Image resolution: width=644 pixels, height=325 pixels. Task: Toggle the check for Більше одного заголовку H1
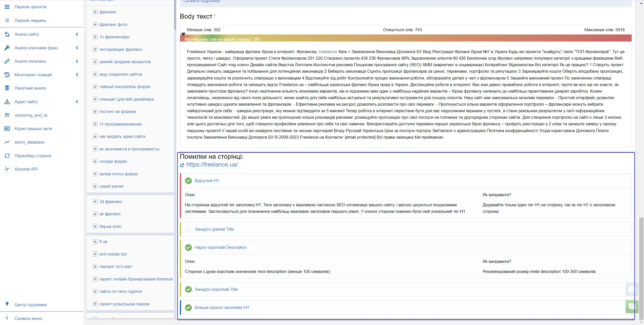pyautogui.click(x=188, y=307)
